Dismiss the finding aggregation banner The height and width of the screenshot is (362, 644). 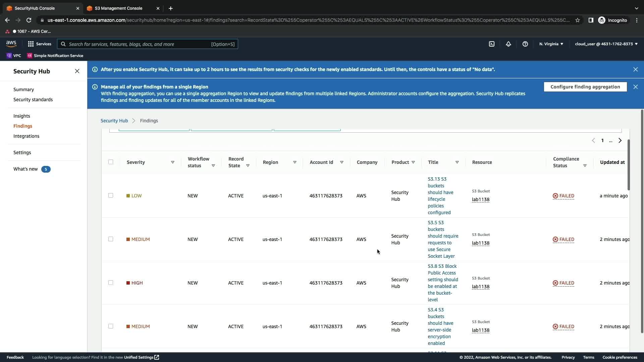pos(635,87)
